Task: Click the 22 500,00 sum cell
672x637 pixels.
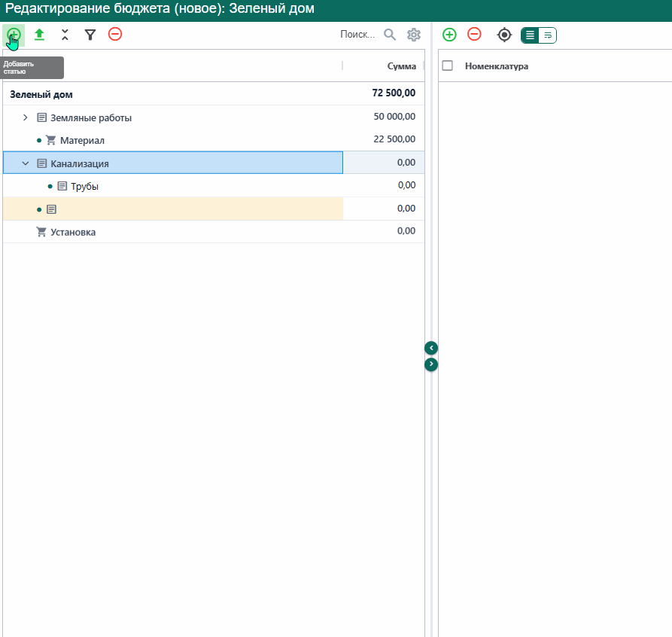Action: [394, 139]
